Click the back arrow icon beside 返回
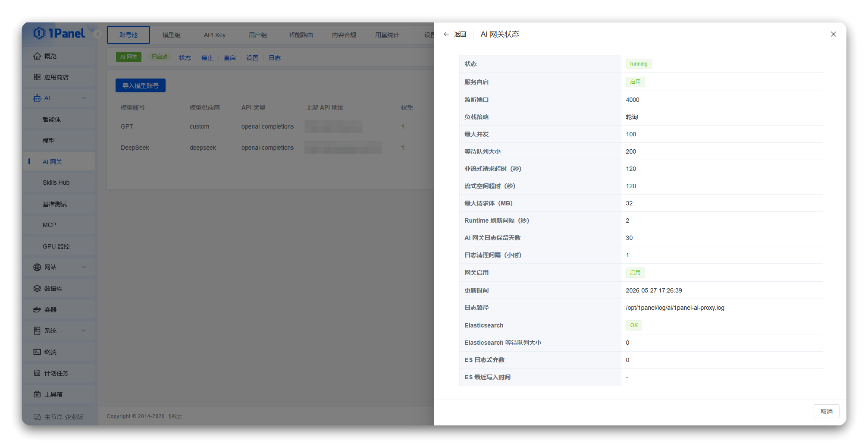Screen dimensions: 868x447 point(446,34)
